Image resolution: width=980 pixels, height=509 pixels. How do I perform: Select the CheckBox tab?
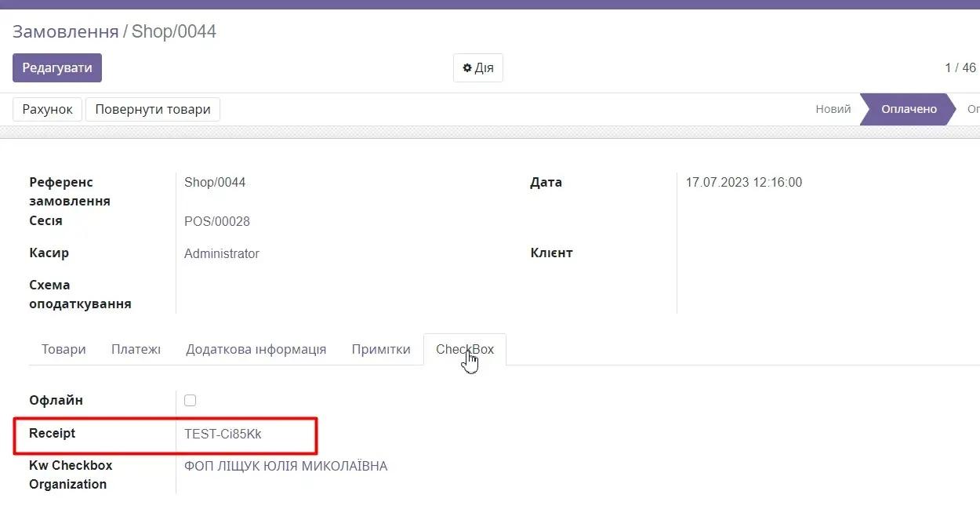[x=465, y=349]
